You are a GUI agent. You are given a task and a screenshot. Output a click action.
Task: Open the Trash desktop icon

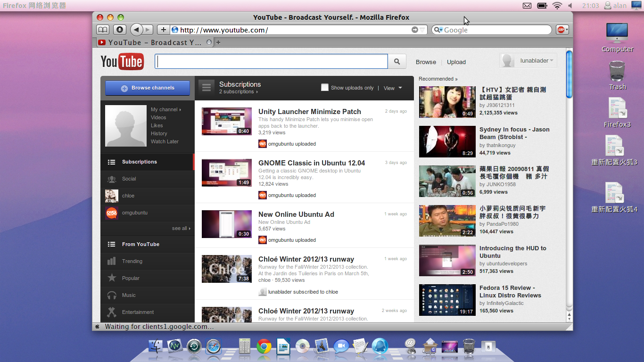617,75
